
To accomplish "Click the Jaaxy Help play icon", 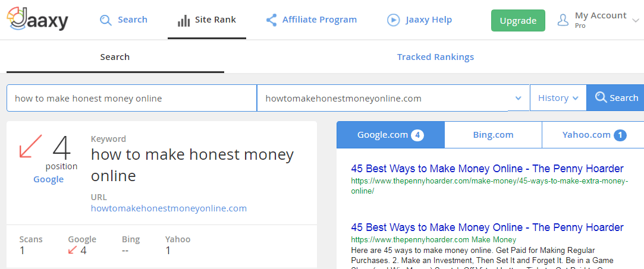I will pyautogui.click(x=394, y=20).
